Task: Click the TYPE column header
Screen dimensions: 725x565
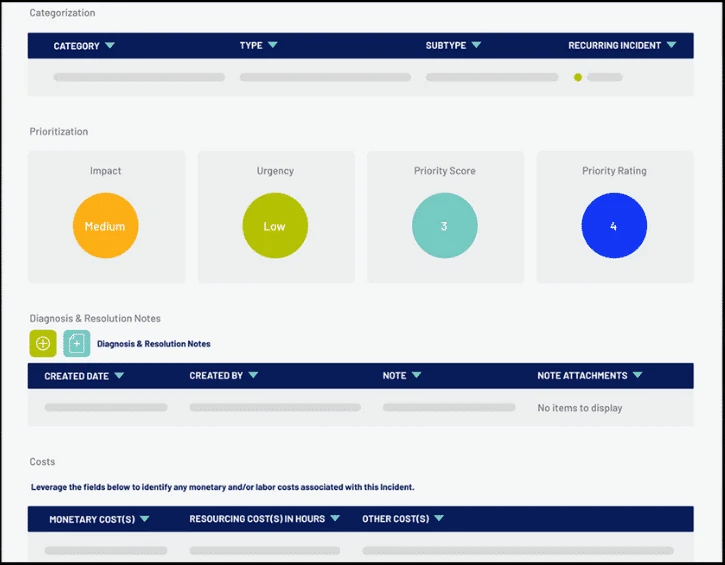Action: click(251, 45)
